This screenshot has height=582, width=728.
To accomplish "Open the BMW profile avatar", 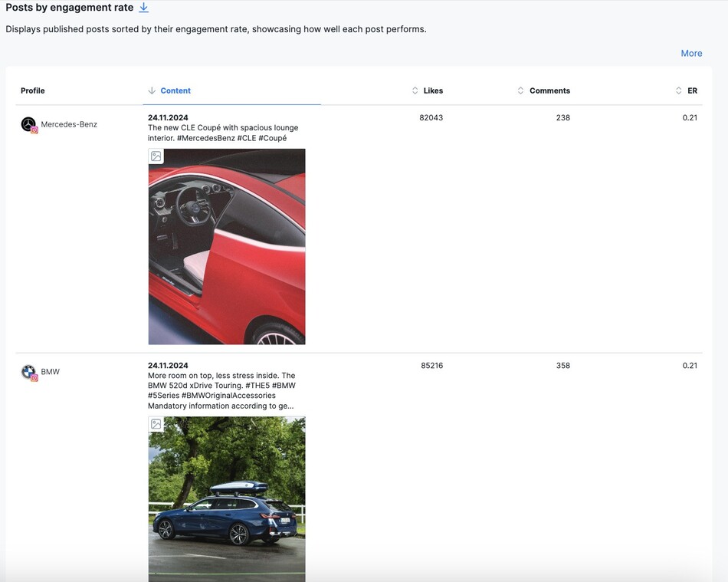I will (29, 372).
